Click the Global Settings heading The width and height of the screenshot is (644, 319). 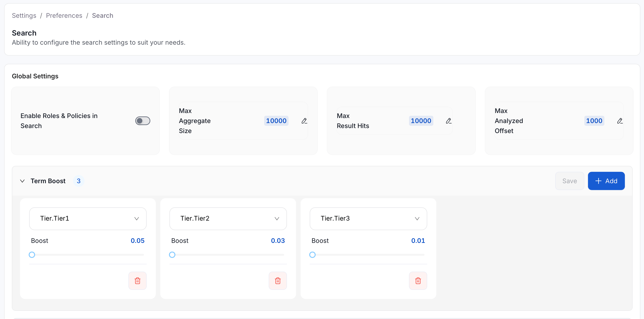(x=35, y=76)
